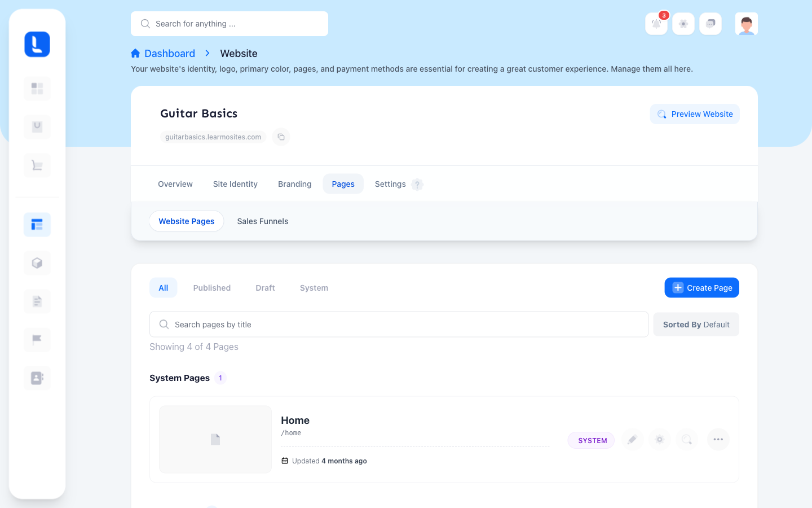The width and height of the screenshot is (812, 508).
Task: Open the shopping bag sidebar icon
Action: 37,127
